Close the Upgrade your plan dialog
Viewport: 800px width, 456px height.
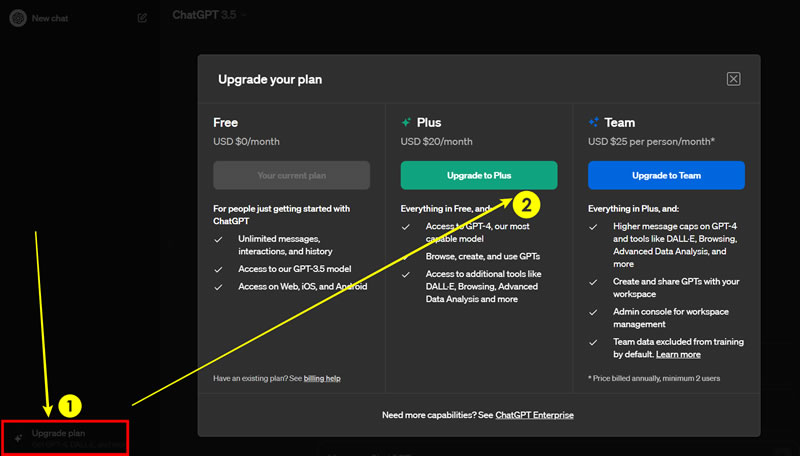click(x=733, y=79)
